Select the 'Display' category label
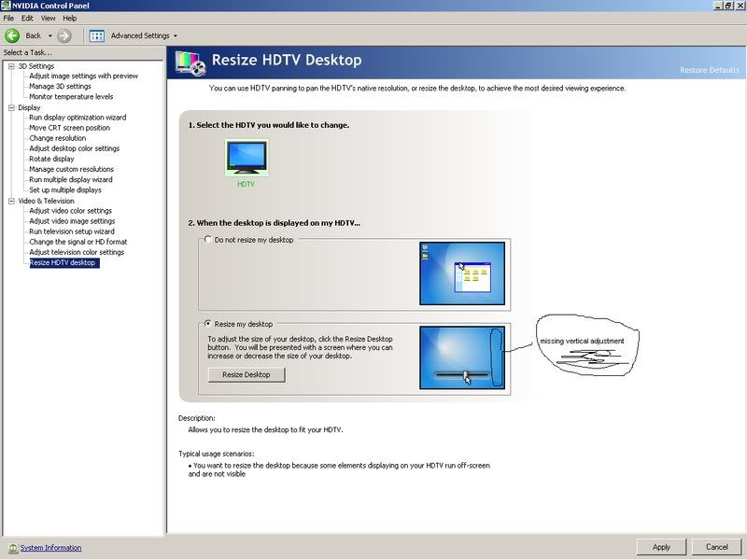Viewport: 747px width, 560px height. 29,107
